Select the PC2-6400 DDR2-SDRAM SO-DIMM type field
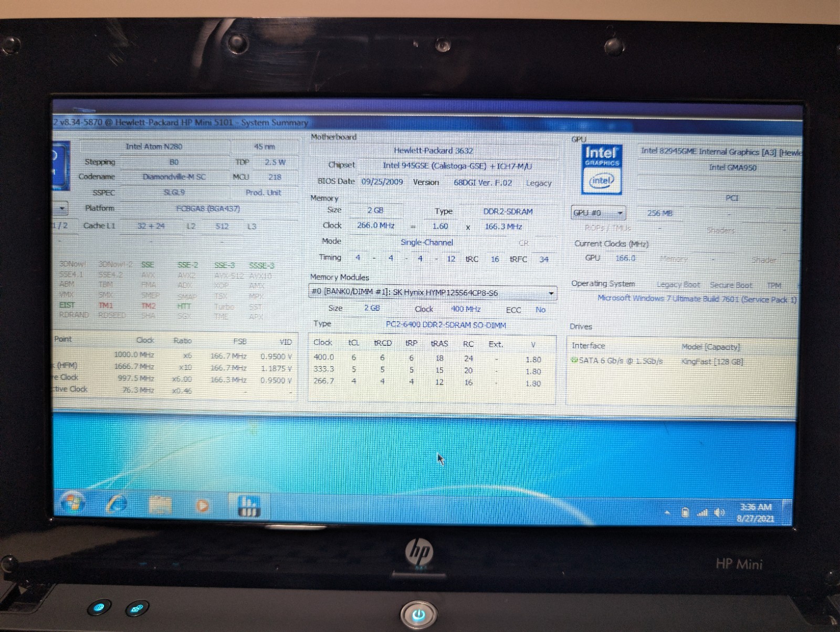 pyautogui.click(x=446, y=325)
